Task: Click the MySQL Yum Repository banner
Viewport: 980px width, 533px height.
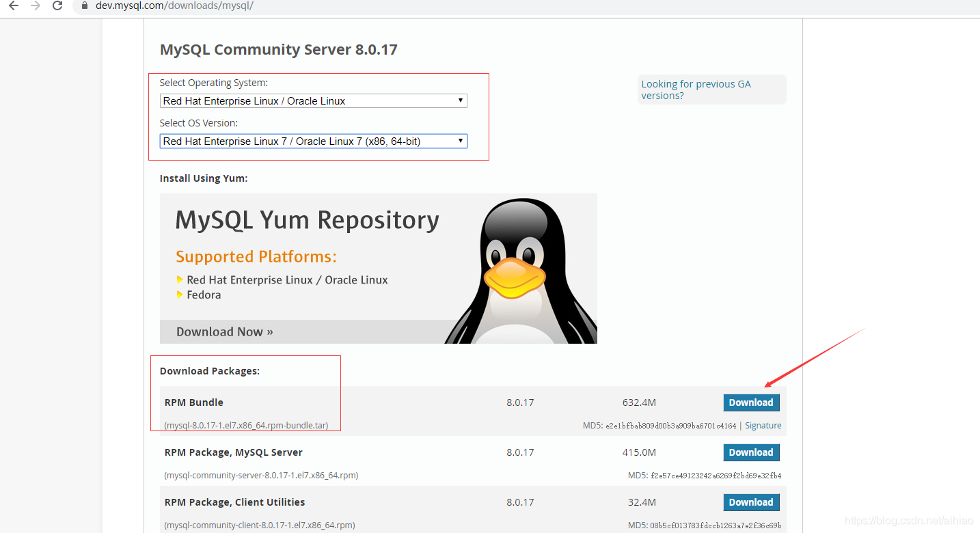Action: pyautogui.click(x=378, y=269)
